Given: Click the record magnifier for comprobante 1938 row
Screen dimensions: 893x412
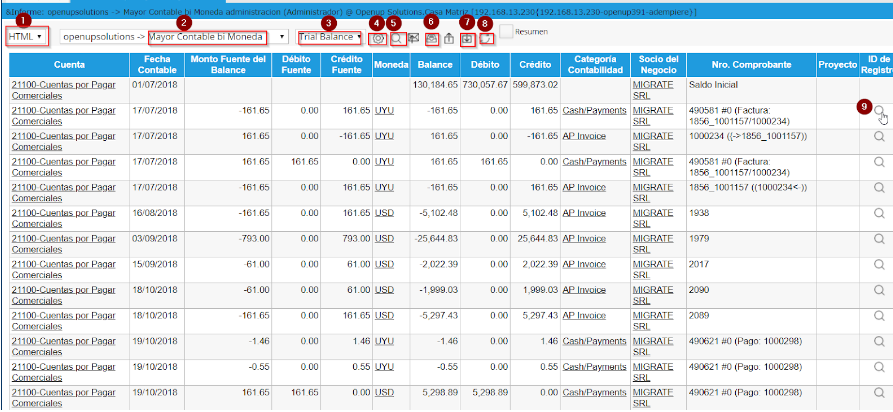Looking at the screenshot, I should [879, 215].
